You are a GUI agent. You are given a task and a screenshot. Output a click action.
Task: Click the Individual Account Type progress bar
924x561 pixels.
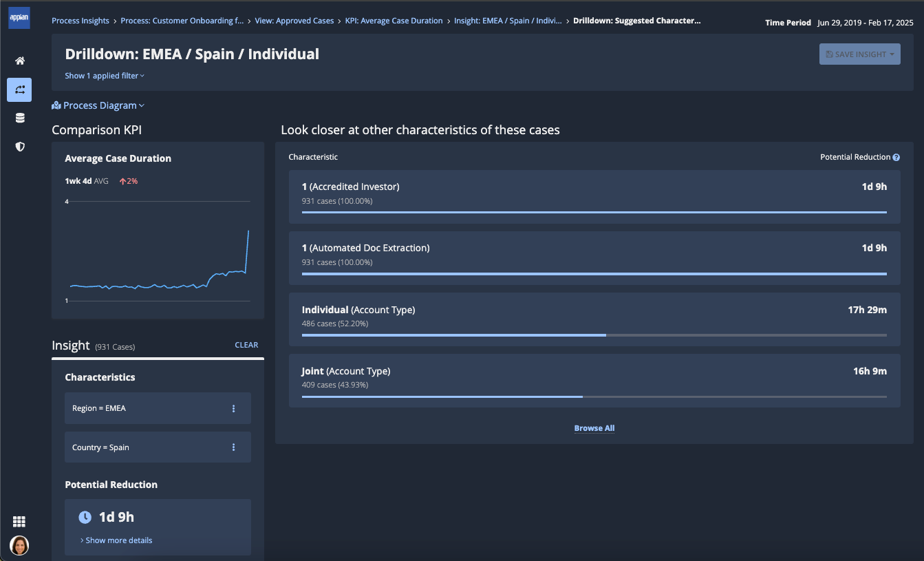pyautogui.click(x=594, y=335)
